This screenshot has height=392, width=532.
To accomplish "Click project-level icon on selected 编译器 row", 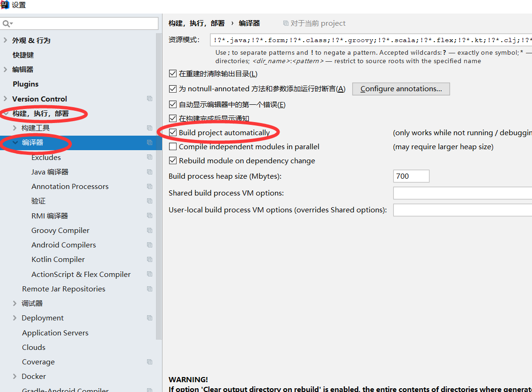I will 150,143.
